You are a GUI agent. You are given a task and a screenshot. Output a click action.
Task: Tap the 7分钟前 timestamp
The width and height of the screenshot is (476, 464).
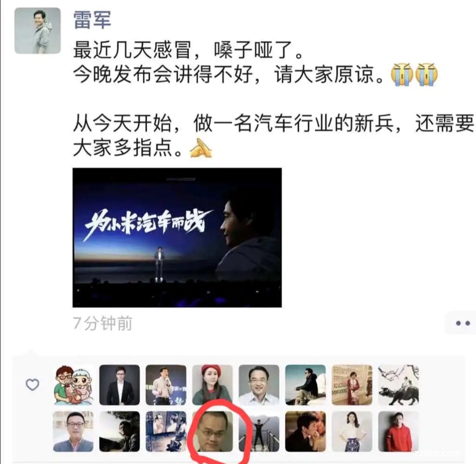point(103,323)
